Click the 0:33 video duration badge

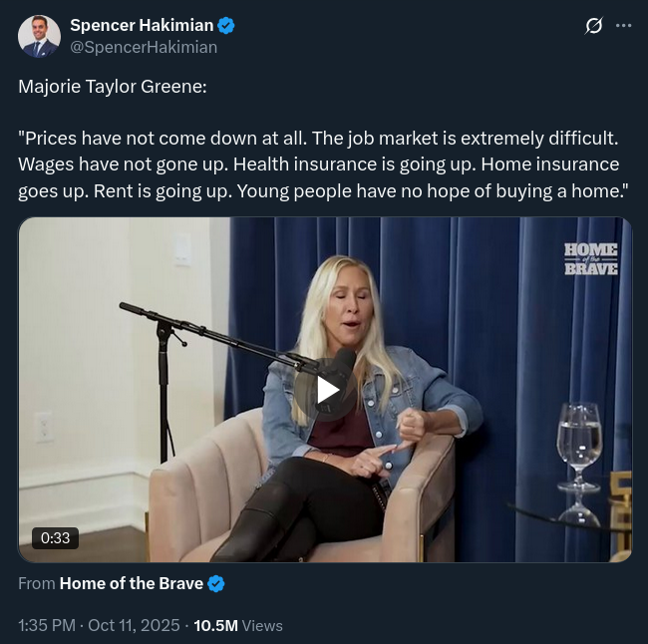click(56, 537)
